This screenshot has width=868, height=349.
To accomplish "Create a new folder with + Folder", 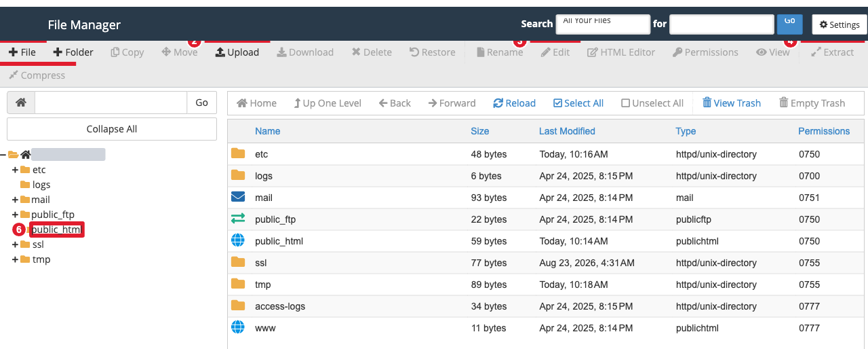I will (x=73, y=52).
